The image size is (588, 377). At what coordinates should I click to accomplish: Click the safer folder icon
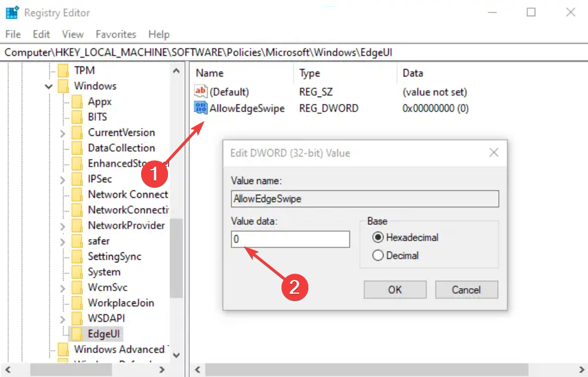77,240
